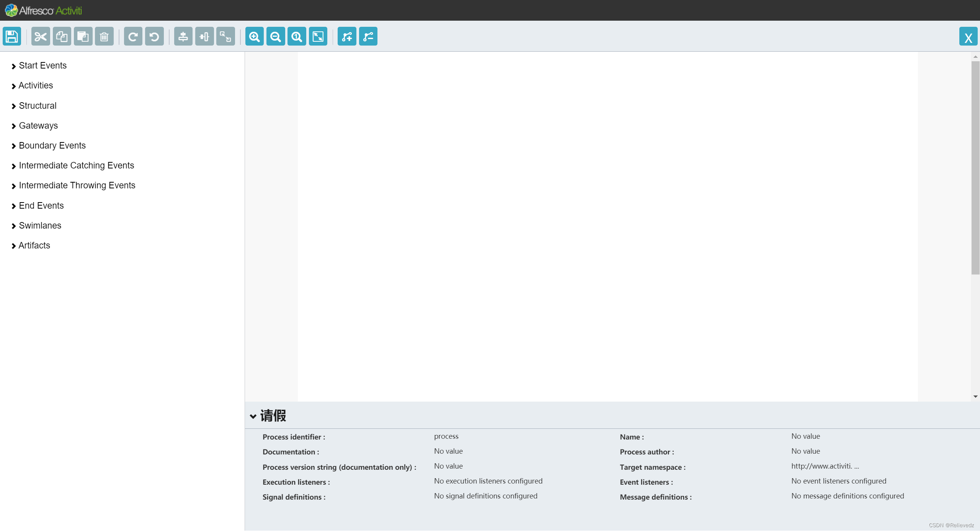Zoom to actual size icon
This screenshot has height=531, width=980.
pos(297,37)
